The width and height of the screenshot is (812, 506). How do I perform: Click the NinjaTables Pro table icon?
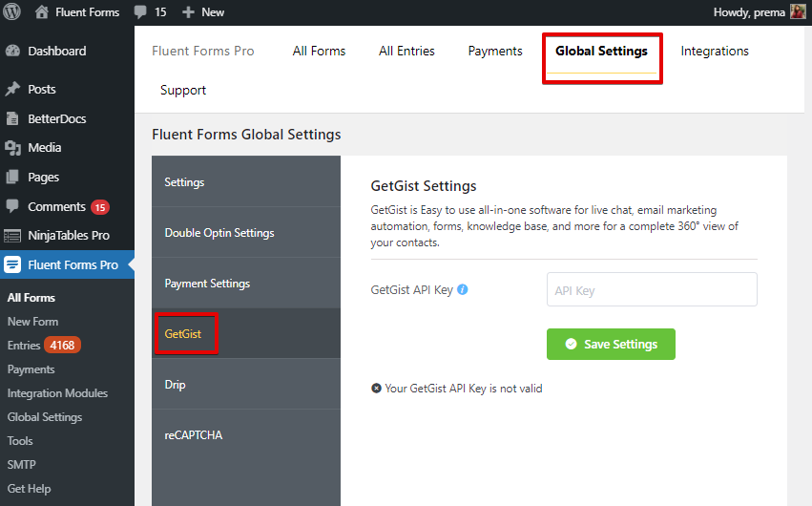pos(12,236)
